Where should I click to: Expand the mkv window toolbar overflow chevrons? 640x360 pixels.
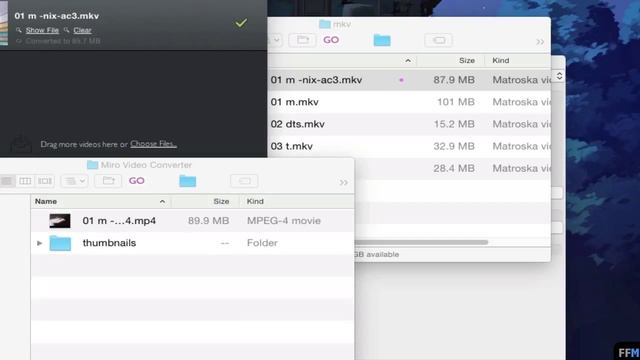540,42
